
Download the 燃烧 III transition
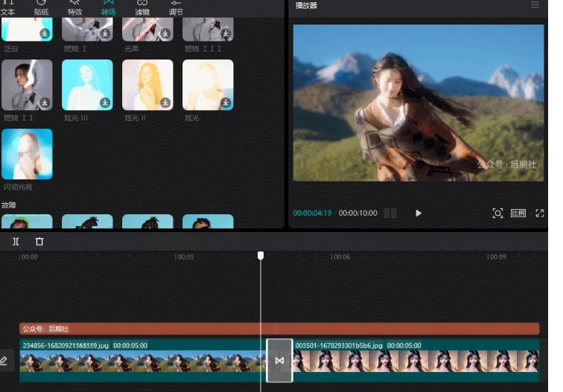[x=226, y=33]
